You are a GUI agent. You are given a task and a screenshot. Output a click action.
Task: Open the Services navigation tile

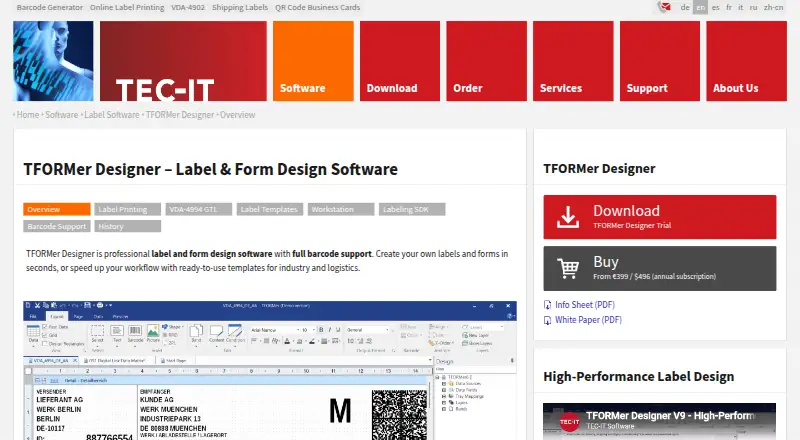(573, 61)
